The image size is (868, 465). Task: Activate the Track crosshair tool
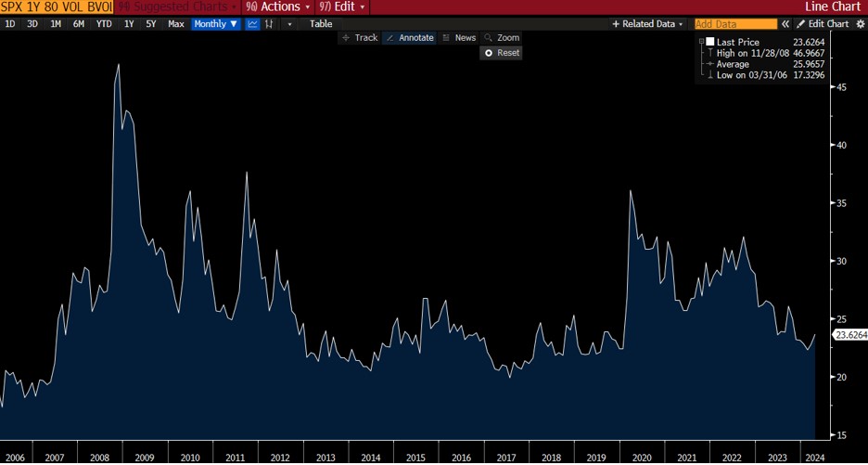pos(359,38)
